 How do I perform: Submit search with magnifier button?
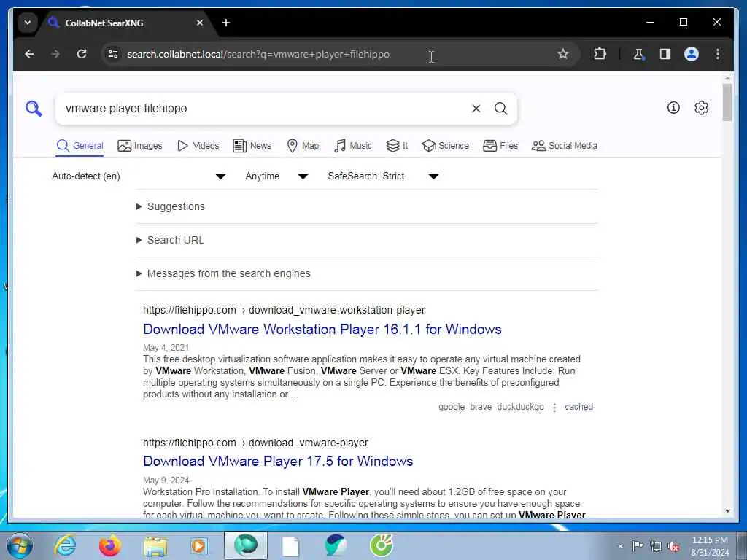(x=500, y=109)
